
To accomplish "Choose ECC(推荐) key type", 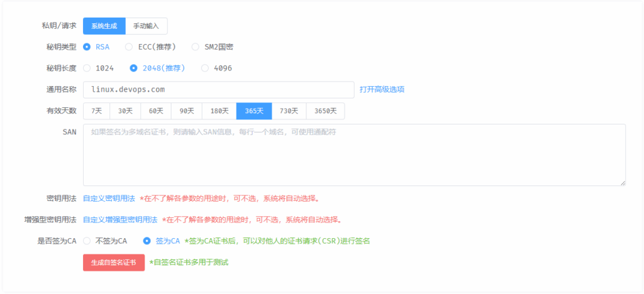I will pyautogui.click(x=150, y=46).
